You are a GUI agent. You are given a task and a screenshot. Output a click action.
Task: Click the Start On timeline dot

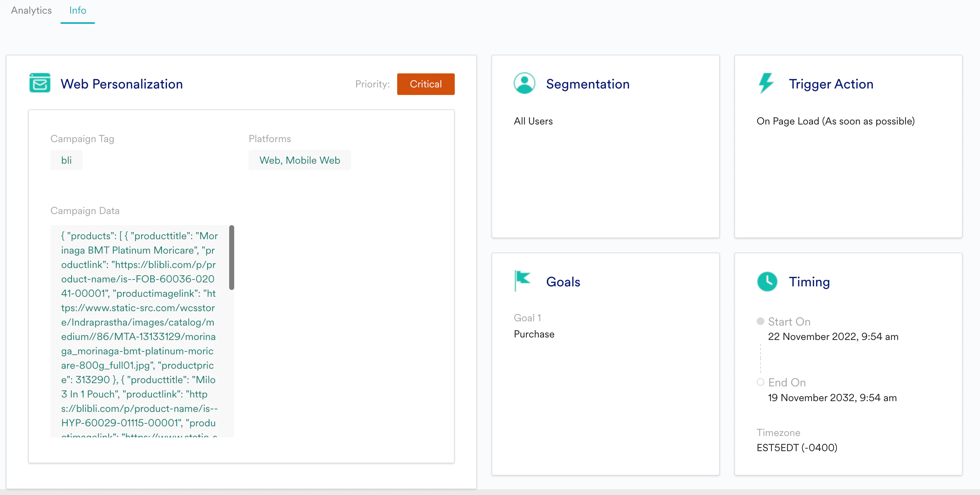(x=760, y=321)
